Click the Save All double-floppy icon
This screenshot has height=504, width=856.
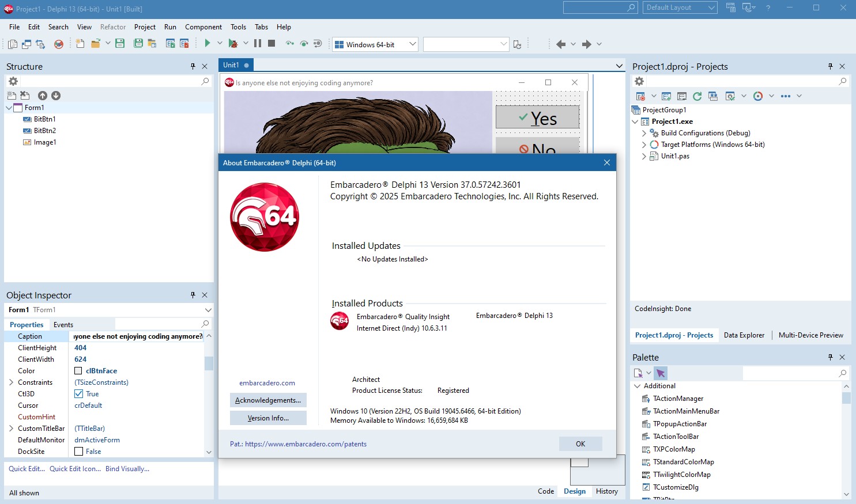tap(138, 43)
